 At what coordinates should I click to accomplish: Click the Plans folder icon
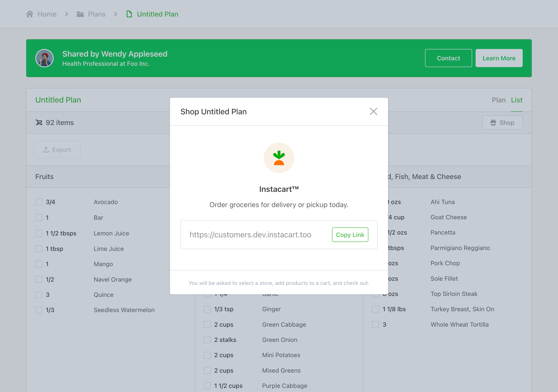tap(80, 14)
